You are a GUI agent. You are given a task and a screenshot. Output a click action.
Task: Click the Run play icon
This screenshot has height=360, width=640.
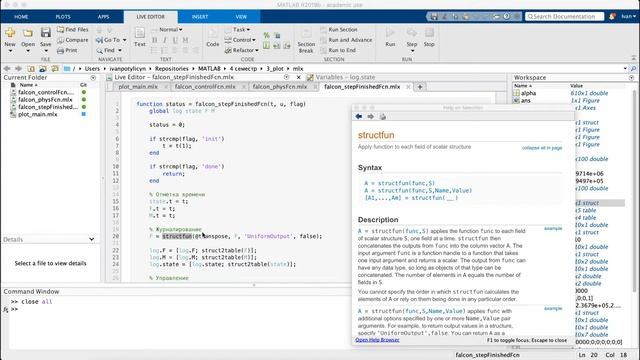390,33
